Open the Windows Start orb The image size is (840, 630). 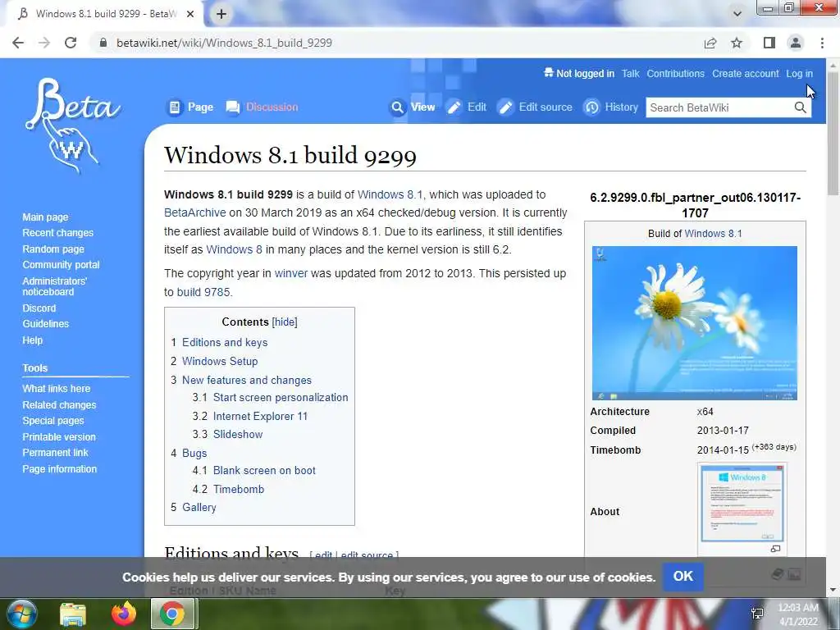click(x=21, y=614)
